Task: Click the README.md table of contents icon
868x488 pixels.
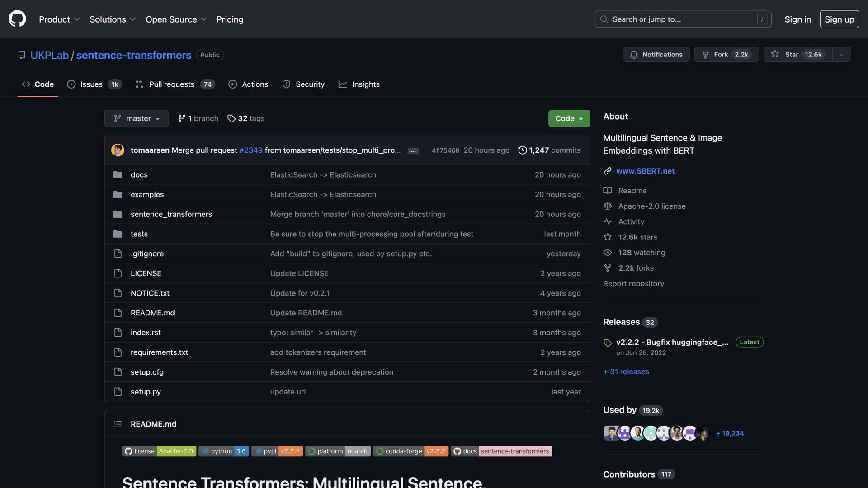Action: point(118,424)
